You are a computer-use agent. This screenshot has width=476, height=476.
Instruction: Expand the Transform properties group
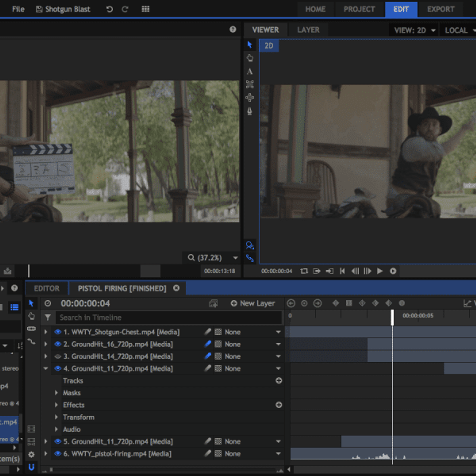tap(56, 417)
